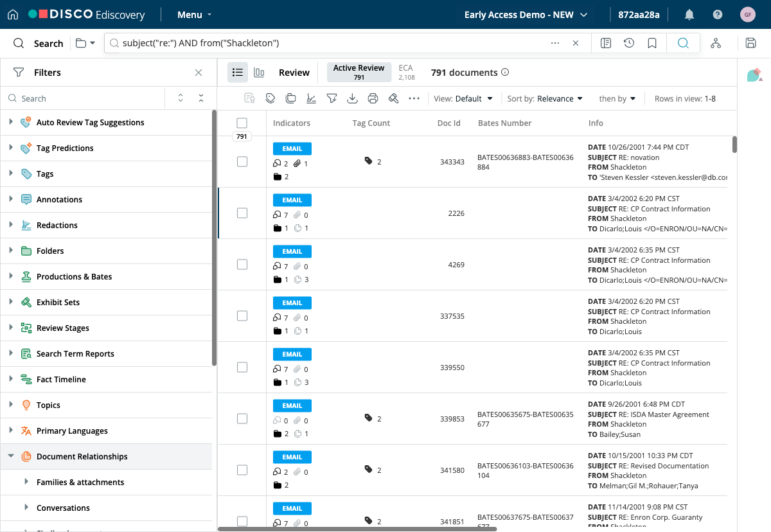Check the box for Doc Id 2226

pos(242,213)
